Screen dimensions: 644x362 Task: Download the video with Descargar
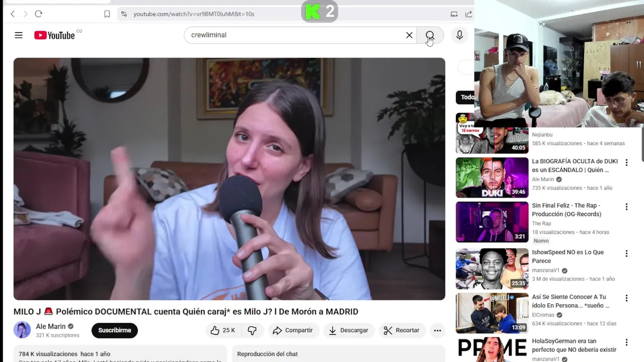(348, 330)
